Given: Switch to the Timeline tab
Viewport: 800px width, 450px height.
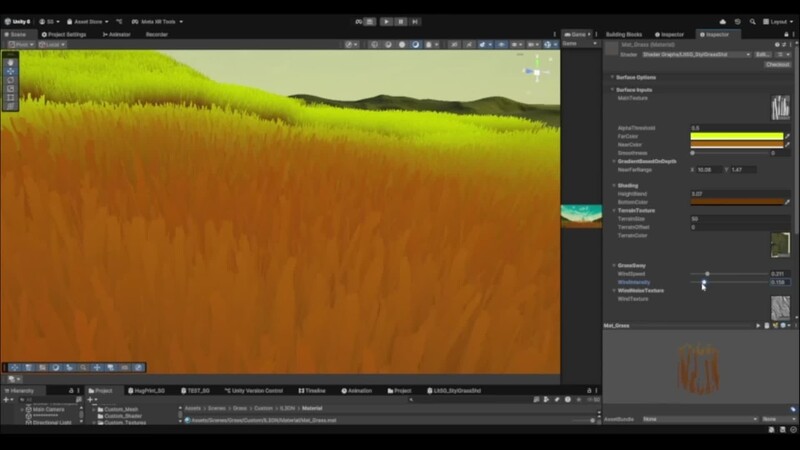Looking at the screenshot, I should [x=312, y=391].
